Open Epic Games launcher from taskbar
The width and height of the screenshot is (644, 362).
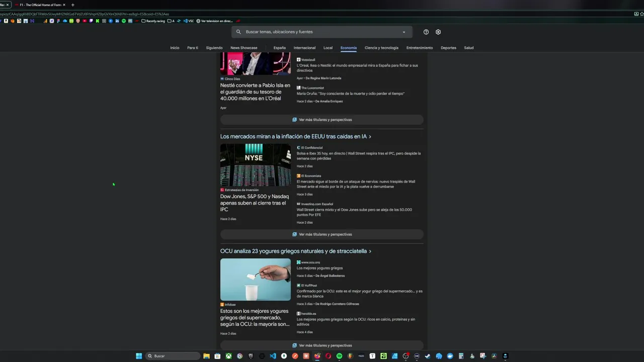(x=251, y=356)
